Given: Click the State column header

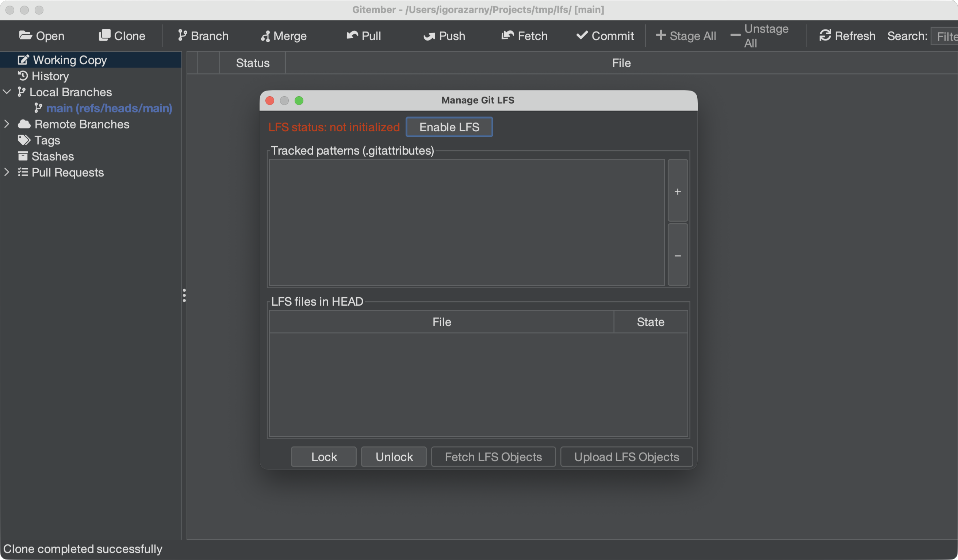Looking at the screenshot, I should [x=651, y=322].
